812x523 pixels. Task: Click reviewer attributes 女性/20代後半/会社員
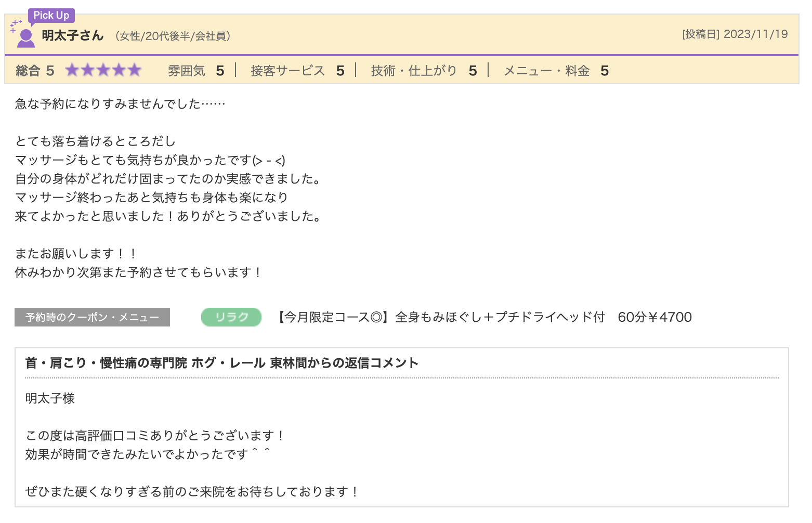coord(173,36)
